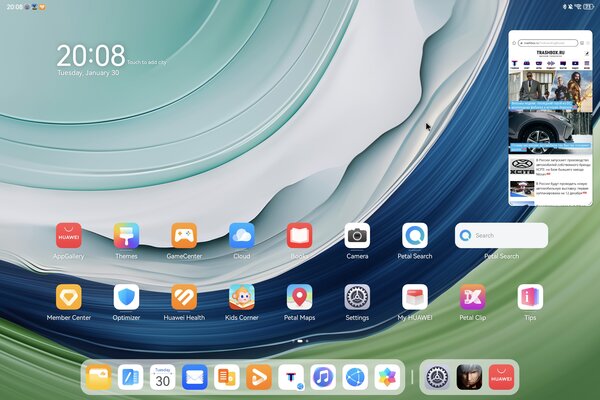
Task: Tap the 'Tuesday, January 30' date text
Action: point(88,73)
